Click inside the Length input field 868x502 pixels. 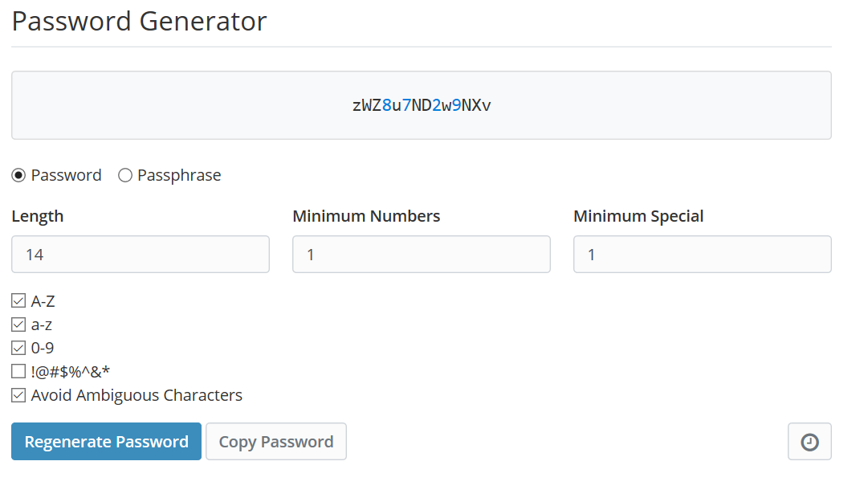click(140, 254)
